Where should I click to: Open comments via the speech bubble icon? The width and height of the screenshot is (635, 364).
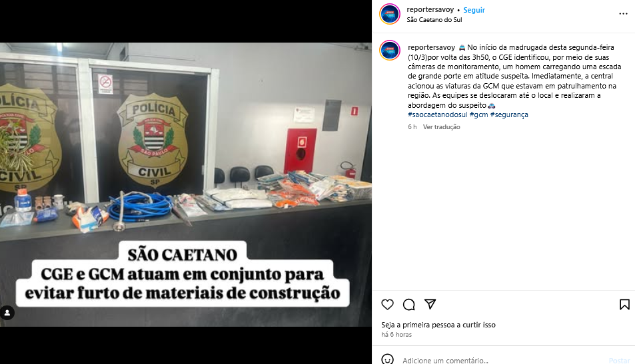point(409,305)
